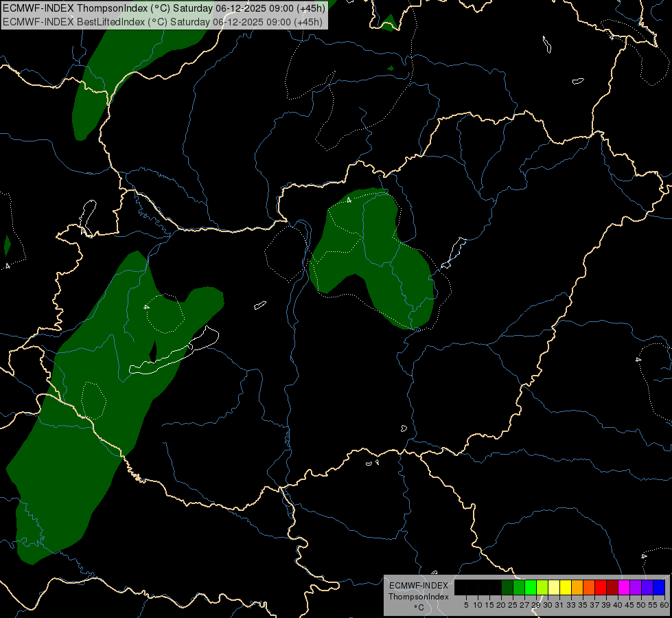This screenshot has width=672, height=618.
Task: Click the BestLiftedIndex title line at top
Action: click(163, 22)
